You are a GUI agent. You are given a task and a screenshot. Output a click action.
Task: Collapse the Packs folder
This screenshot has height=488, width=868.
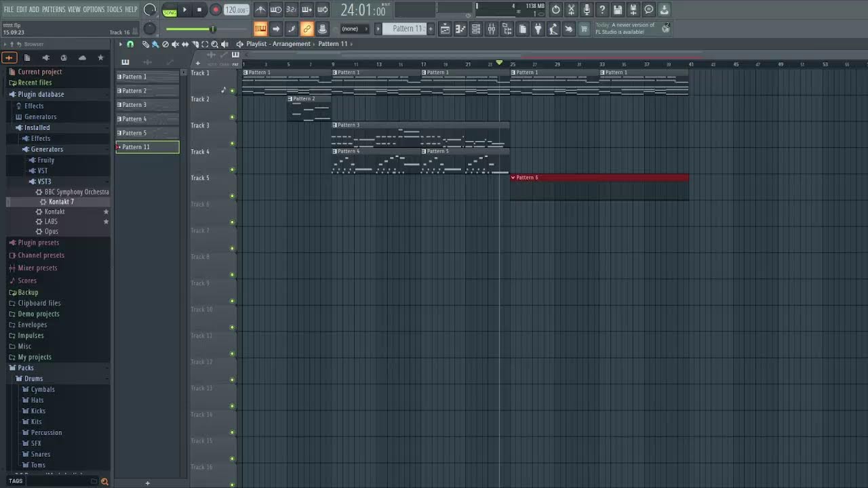[26, 368]
